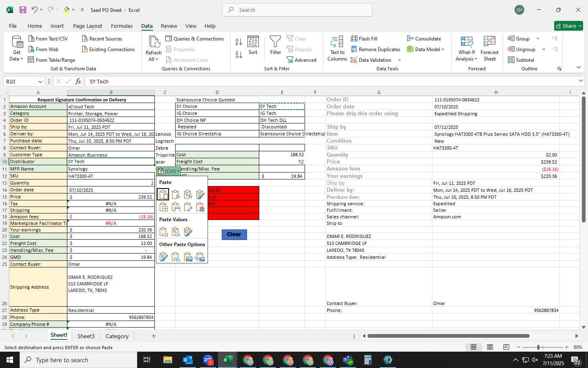Open Forecast Sheet tool
Screen dimensions: 588x368
pos(490,49)
